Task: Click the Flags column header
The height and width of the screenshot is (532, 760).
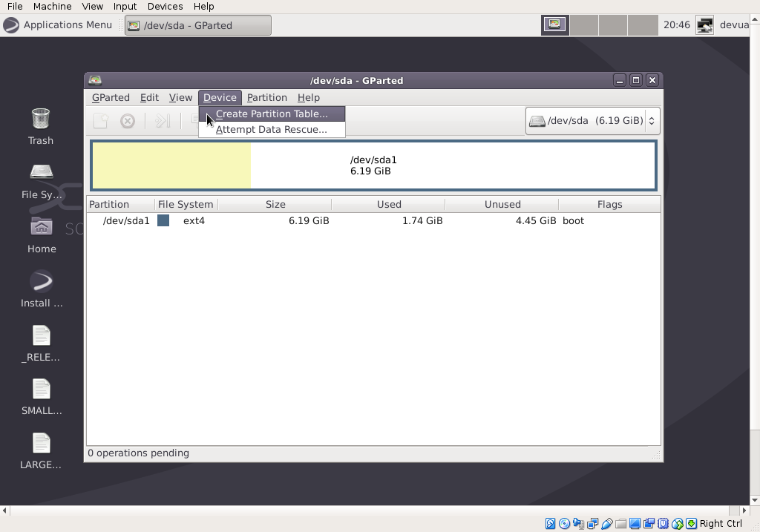Action: pyautogui.click(x=610, y=205)
